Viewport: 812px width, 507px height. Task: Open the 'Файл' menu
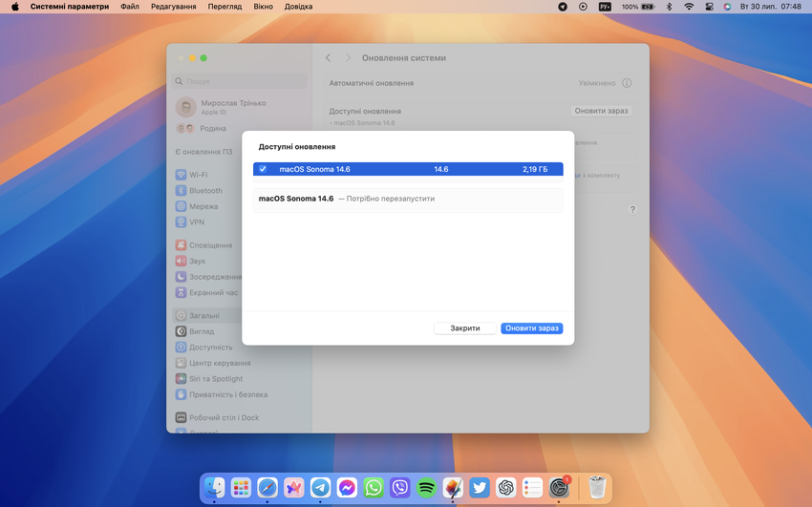pos(130,7)
